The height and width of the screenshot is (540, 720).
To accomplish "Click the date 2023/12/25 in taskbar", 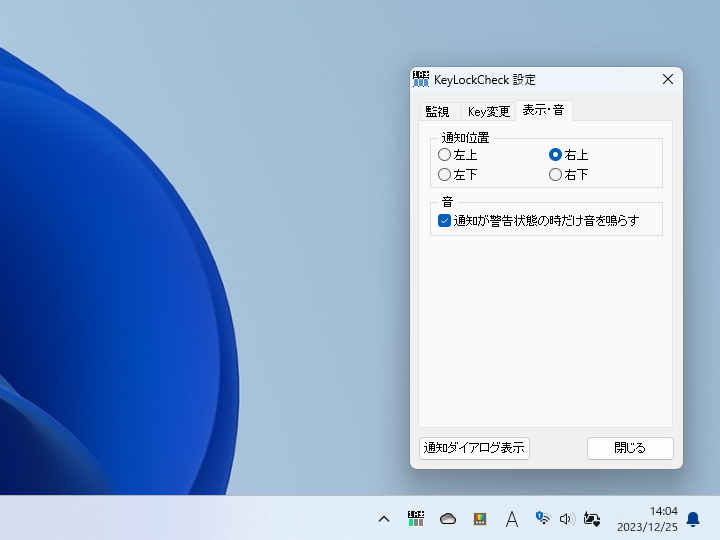I will 647,527.
